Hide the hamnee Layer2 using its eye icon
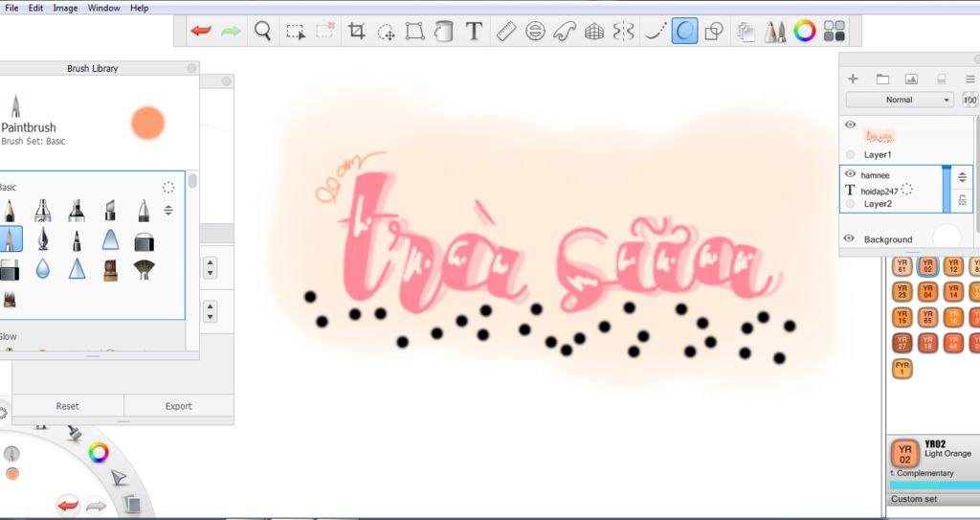This screenshot has width=980, height=520. [850, 174]
